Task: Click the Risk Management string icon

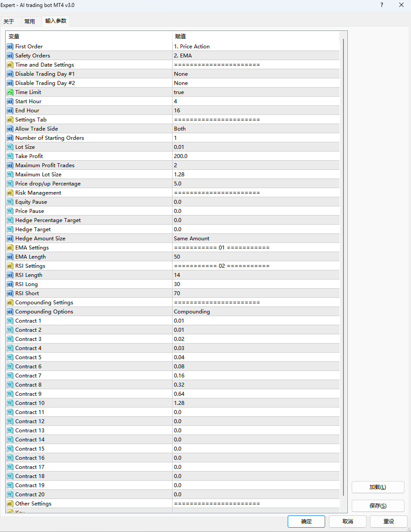Action: point(10,193)
